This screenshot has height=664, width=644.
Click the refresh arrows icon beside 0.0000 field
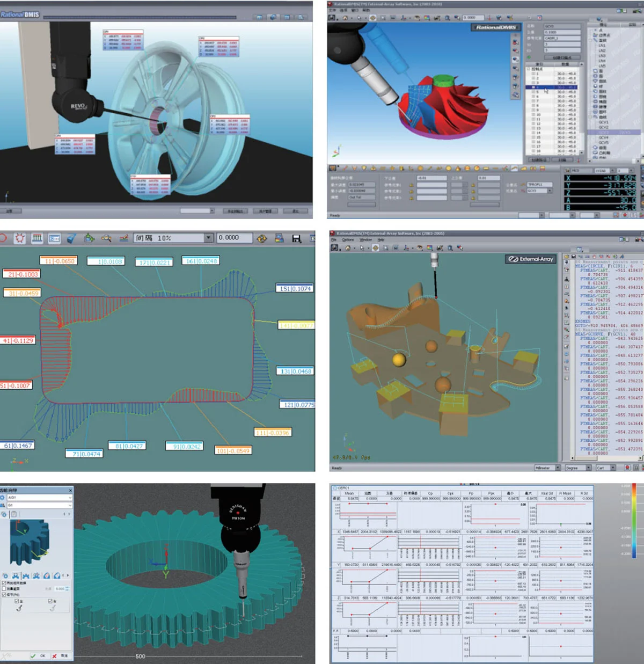coord(262,238)
